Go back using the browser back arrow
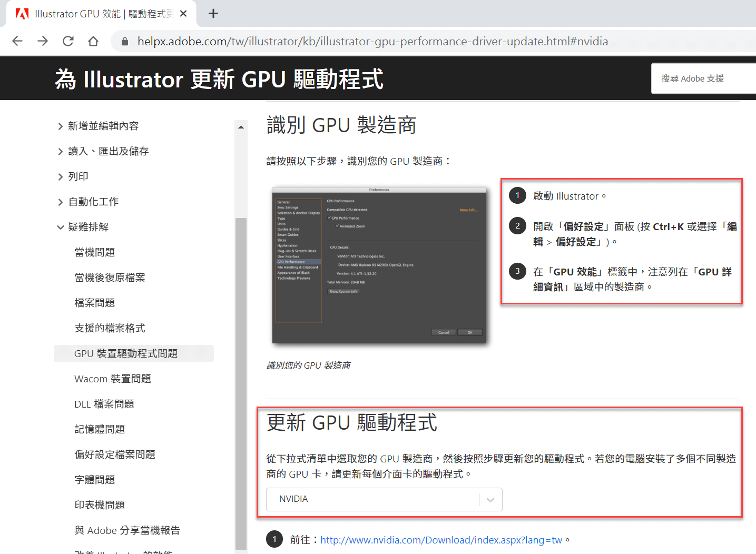Image resolution: width=756 pixels, height=554 pixels. click(x=17, y=41)
